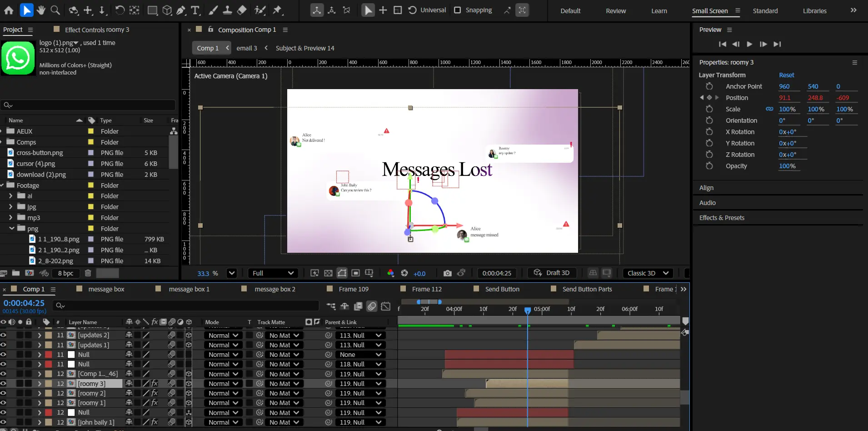This screenshot has width=868, height=431.
Task: Open the Classic 3D renderer dropdown
Action: tap(648, 273)
